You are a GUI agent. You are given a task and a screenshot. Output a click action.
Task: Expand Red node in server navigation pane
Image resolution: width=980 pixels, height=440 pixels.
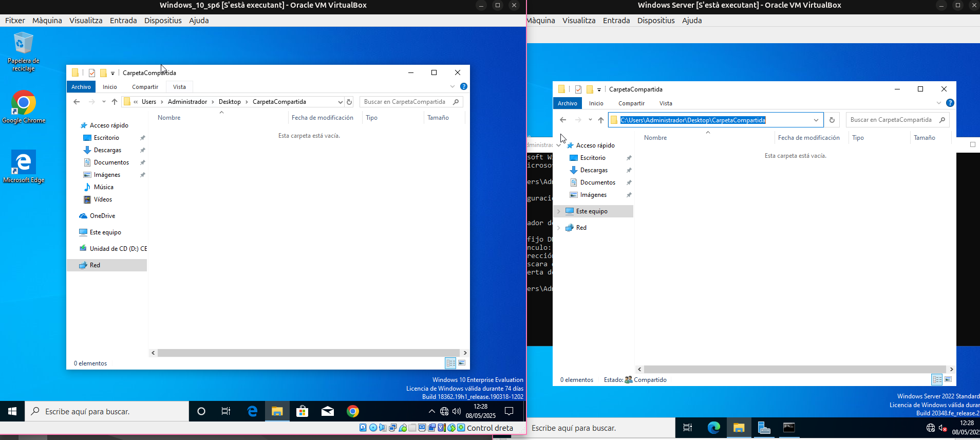(559, 228)
